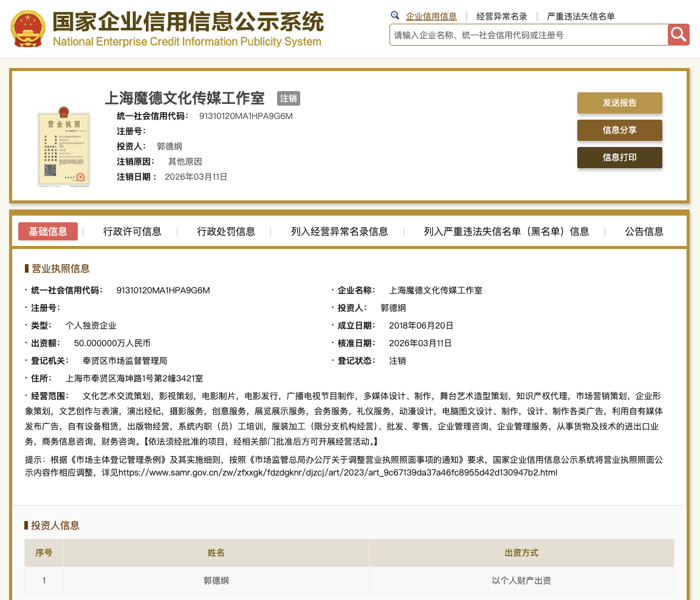
Task: Switch to the 公告信息 tab
Action: (x=643, y=231)
